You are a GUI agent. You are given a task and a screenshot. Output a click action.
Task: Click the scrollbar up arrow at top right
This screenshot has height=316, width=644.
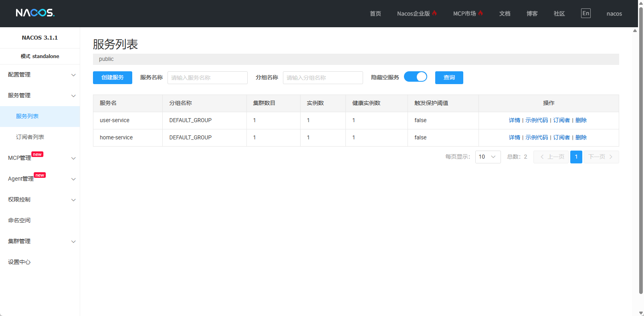[635, 30]
